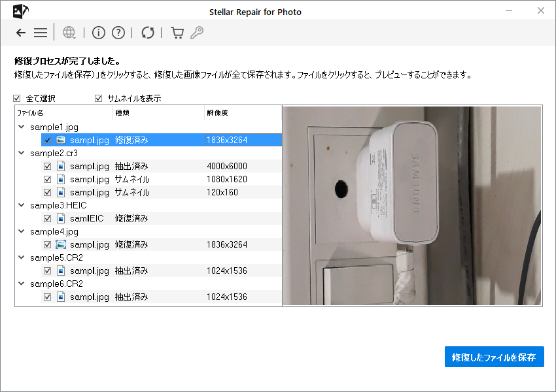Click file icon of samIEIC row

(x=61, y=218)
